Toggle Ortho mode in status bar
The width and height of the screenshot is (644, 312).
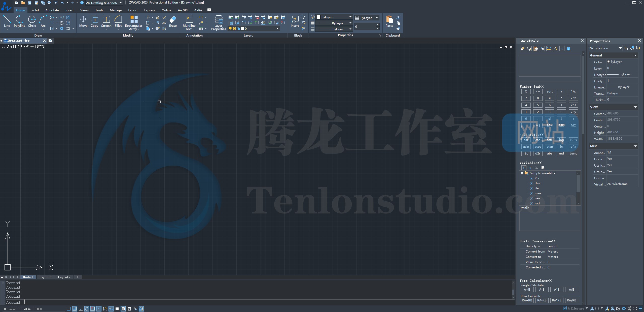click(x=81, y=309)
